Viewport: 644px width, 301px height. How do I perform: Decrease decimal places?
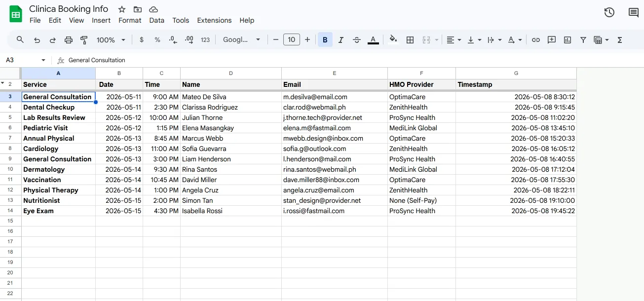pos(173,40)
